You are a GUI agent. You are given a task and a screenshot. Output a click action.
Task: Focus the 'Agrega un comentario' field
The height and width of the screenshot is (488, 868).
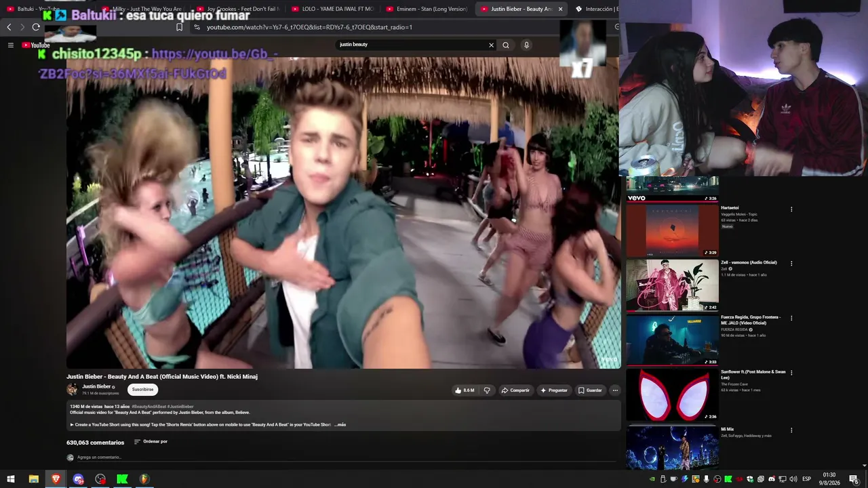[x=346, y=457]
